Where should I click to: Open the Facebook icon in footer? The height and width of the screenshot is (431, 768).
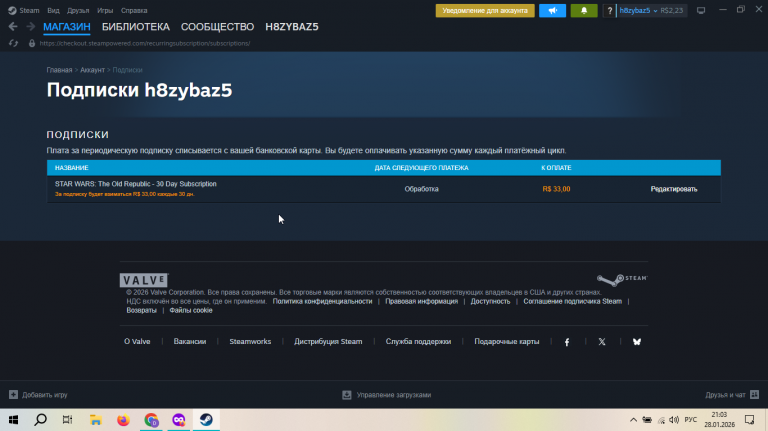pyautogui.click(x=567, y=342)
